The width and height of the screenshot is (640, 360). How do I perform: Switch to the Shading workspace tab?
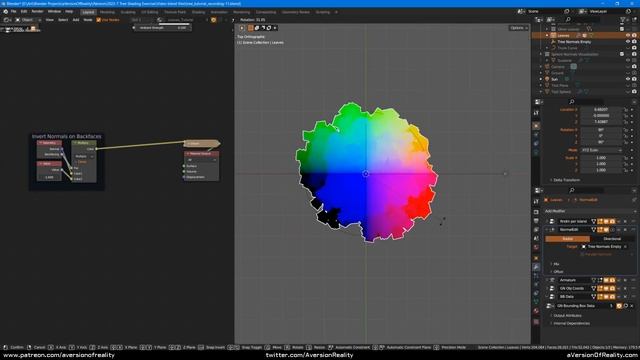click(x=198, y=12)
